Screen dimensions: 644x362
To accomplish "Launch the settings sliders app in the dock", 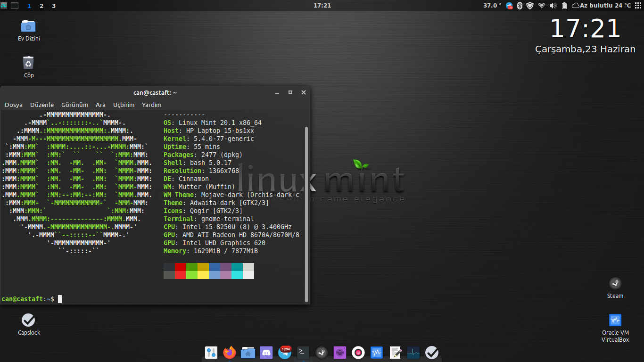I will (211, 352).
